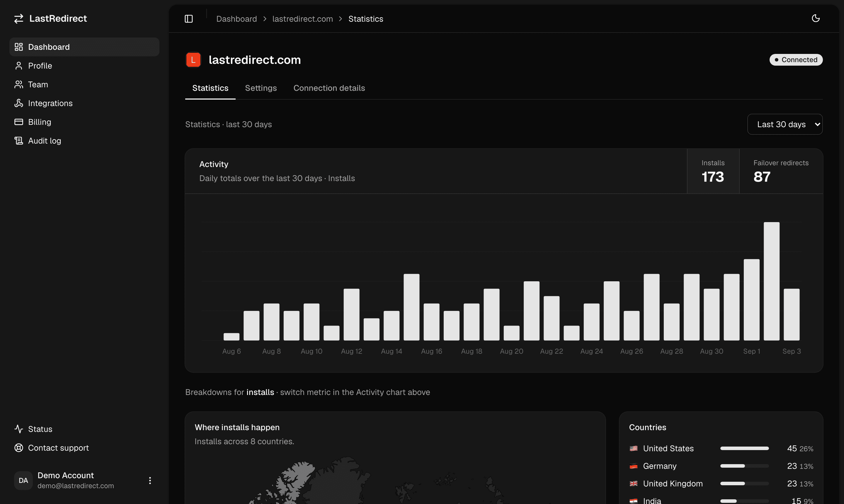
Task: Click demo@lastredirect.com email text
Action: pos(76,486)
